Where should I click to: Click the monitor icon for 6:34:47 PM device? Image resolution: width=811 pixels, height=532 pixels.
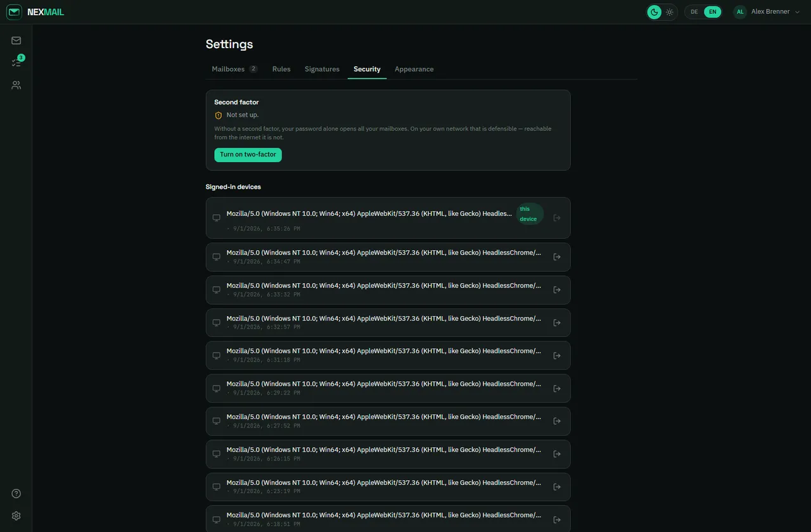tap(216, 257)
